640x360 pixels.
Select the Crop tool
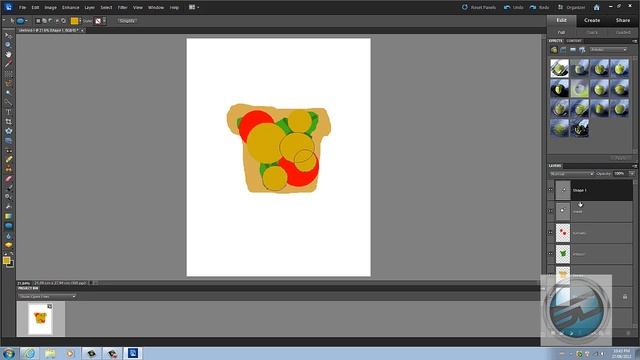(8, 121)
